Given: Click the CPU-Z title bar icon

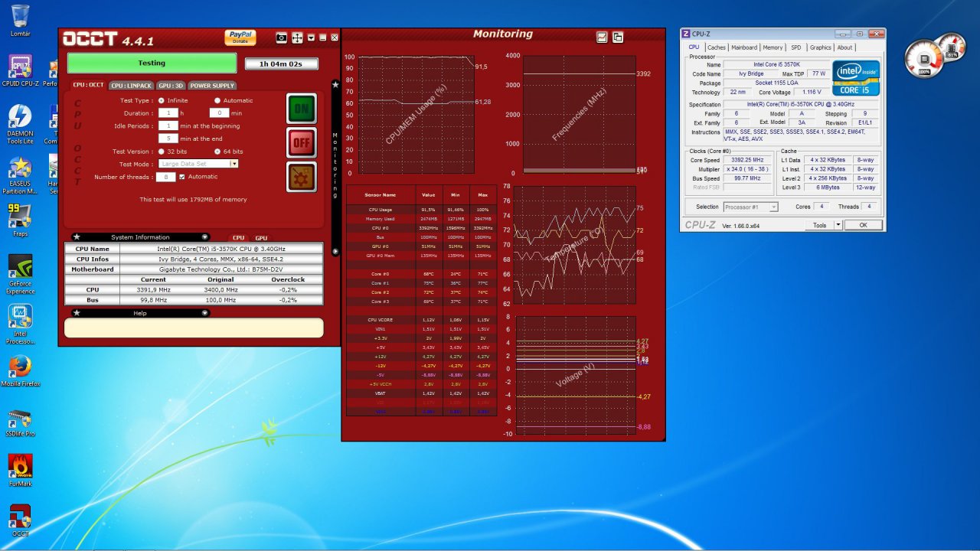Looking at the screenshot, I should (x=686, y=34).
